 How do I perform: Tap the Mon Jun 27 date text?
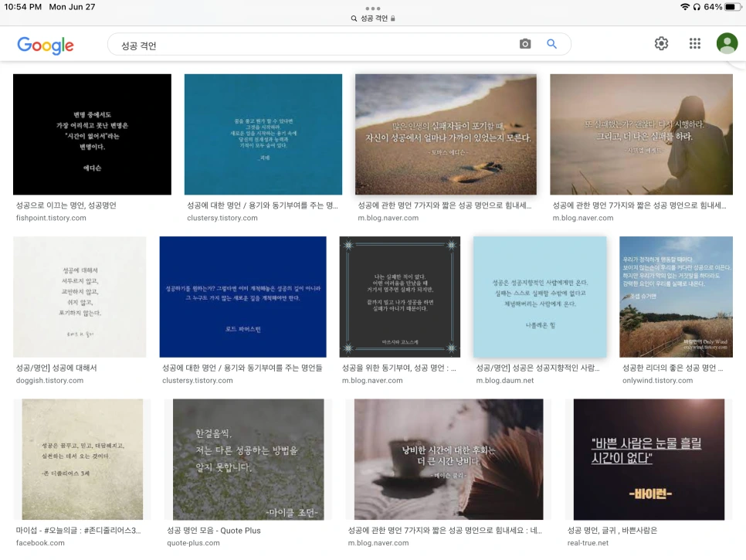[x=72, y=7]
